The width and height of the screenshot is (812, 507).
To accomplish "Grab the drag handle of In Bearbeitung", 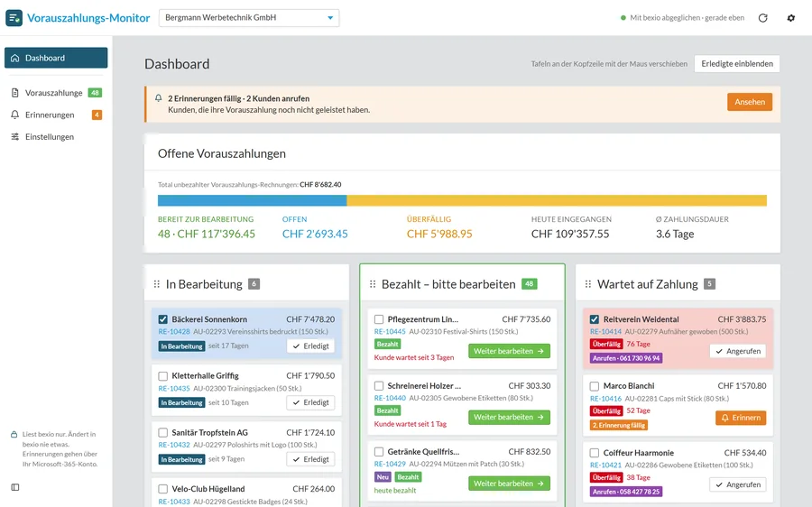I will [x=156, y=284].
